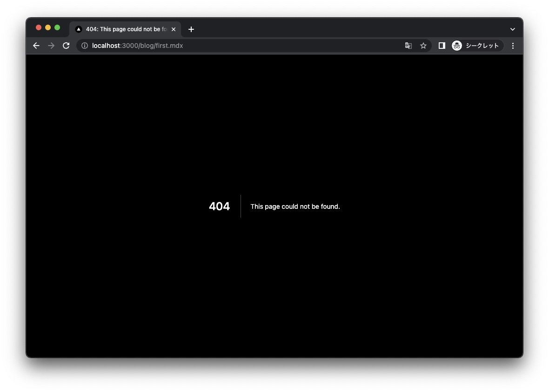The height and width of the screenshot is (392, 549).
Task: Click the tab's Next.js favicon
Action: pyautogui.click(x=79, y=29)
